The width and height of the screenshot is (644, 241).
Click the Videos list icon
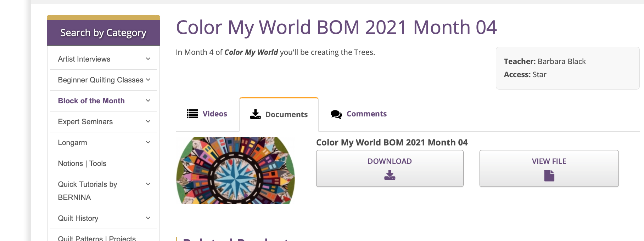[192, 114]
